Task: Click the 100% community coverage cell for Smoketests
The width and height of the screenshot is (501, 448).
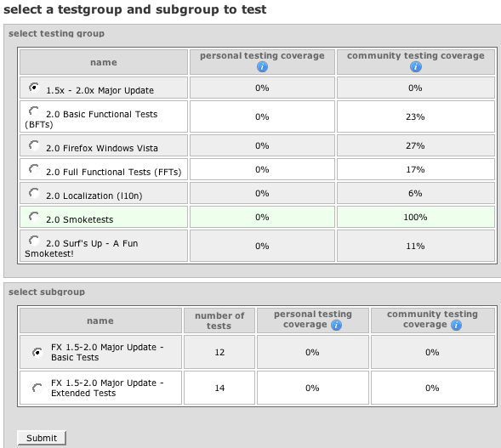Action: click(x=415, y=217)
